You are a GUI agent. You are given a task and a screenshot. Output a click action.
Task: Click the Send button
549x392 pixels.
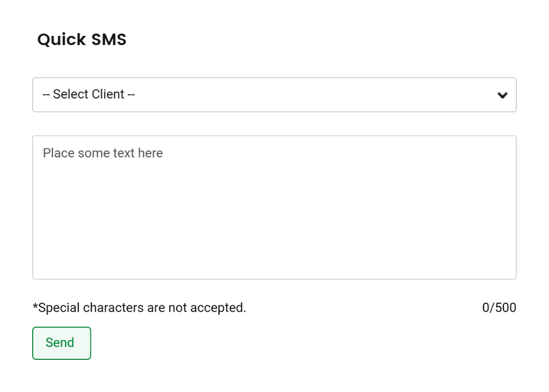click(61, 343)
